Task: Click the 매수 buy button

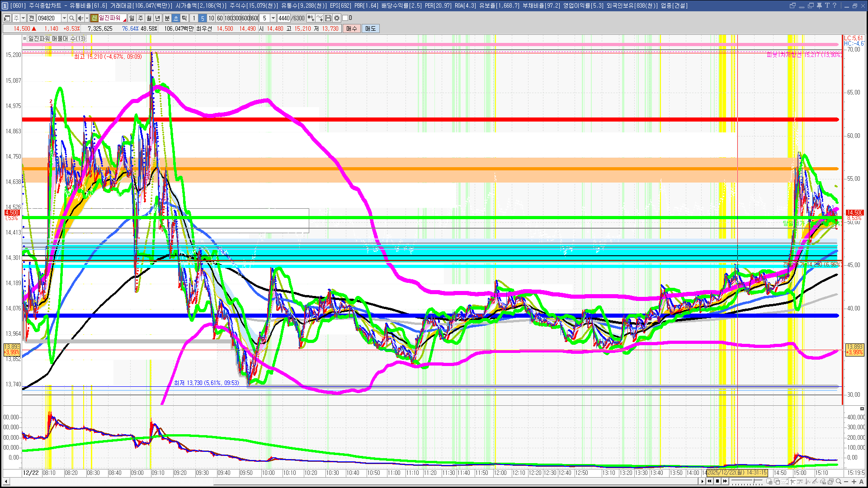Action: 352,28
